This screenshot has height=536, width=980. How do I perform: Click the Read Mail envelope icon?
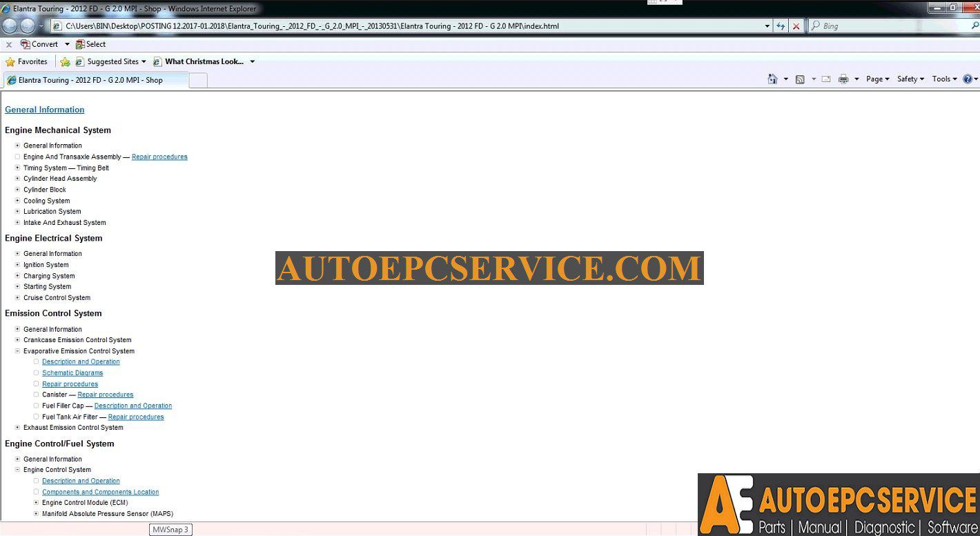825,79
